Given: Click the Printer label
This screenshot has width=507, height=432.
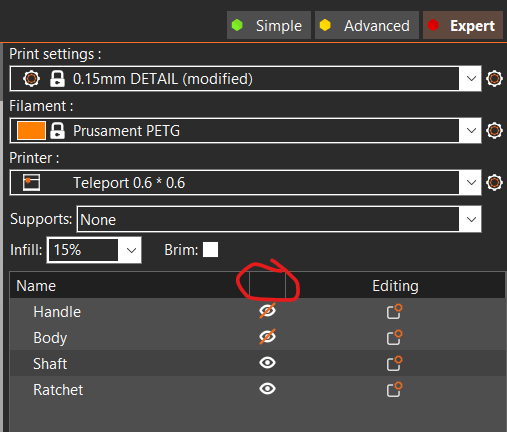Looking at the screenshot, I should (34, 158).
